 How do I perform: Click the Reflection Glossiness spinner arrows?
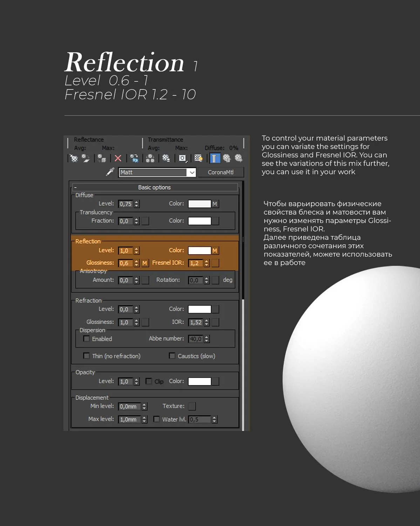(137, 263)
